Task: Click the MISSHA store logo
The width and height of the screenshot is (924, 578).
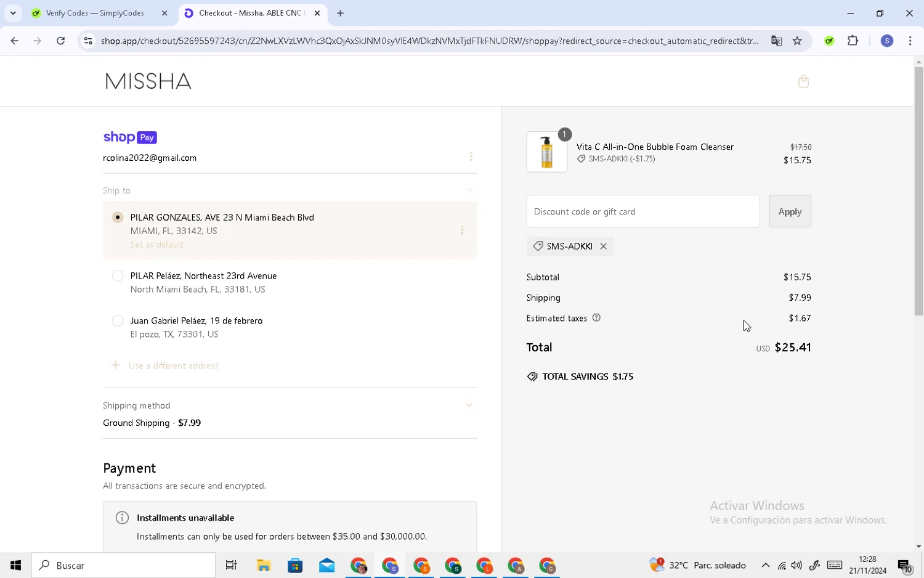Action: [x=148, y=81]
